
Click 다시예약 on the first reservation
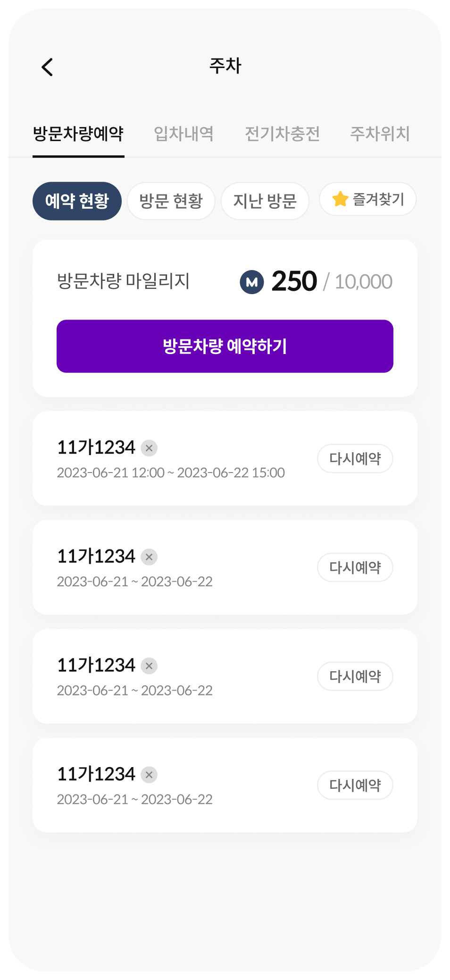(355, 458)
